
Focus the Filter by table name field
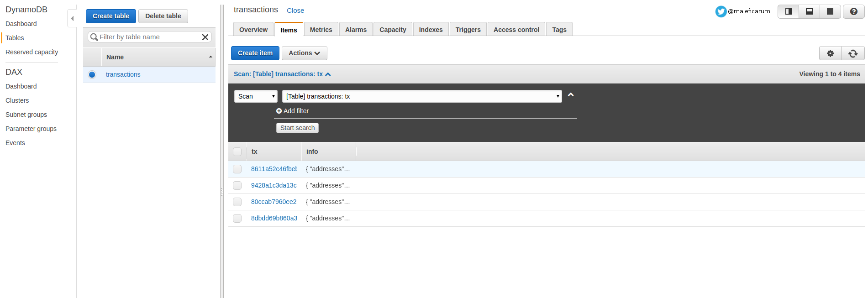[150, 37]
